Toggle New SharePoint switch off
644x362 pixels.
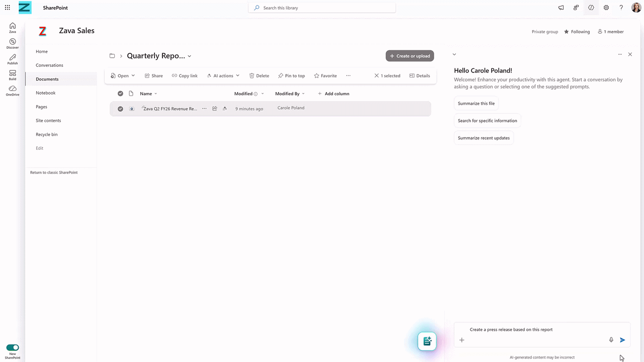pyautogui.click(x=13, y=347)
